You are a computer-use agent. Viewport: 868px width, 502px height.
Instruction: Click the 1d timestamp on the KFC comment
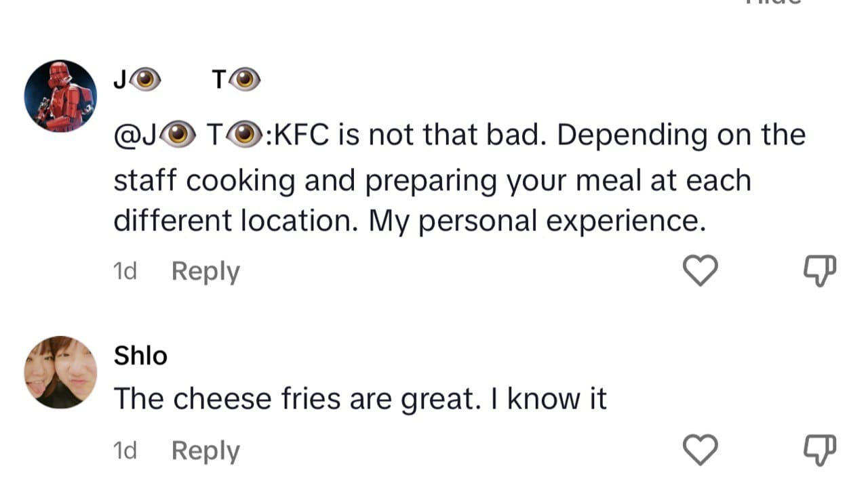125,271
